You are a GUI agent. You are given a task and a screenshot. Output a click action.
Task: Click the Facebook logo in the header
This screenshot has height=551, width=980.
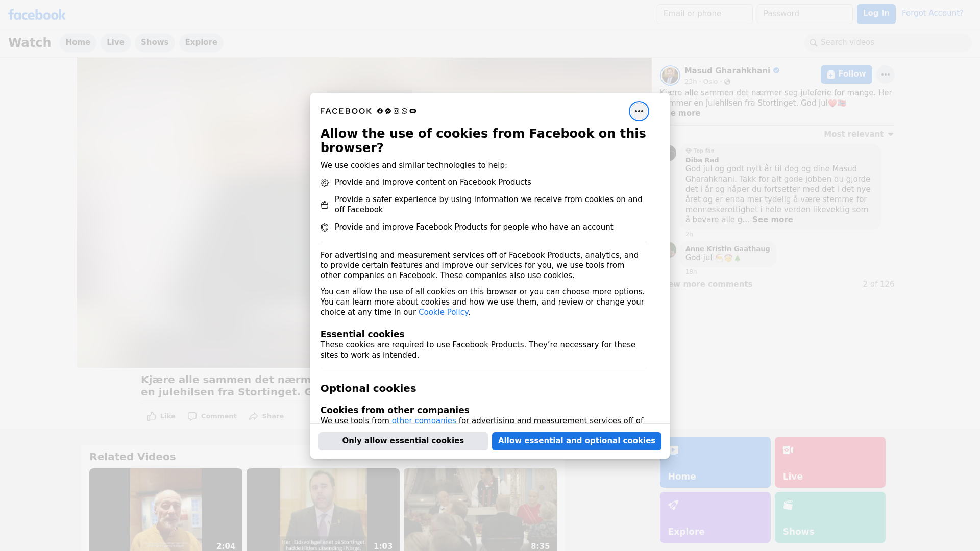tap(37, 15)
